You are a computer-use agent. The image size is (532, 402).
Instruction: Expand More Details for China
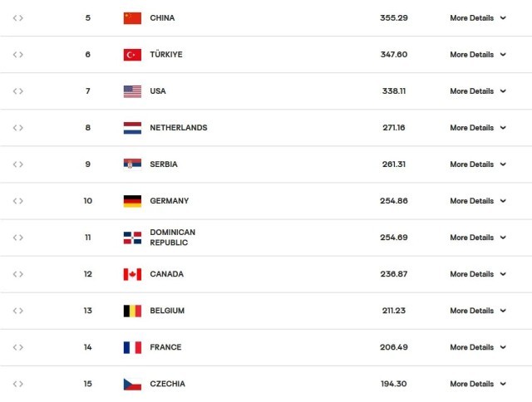click(477, 18)
